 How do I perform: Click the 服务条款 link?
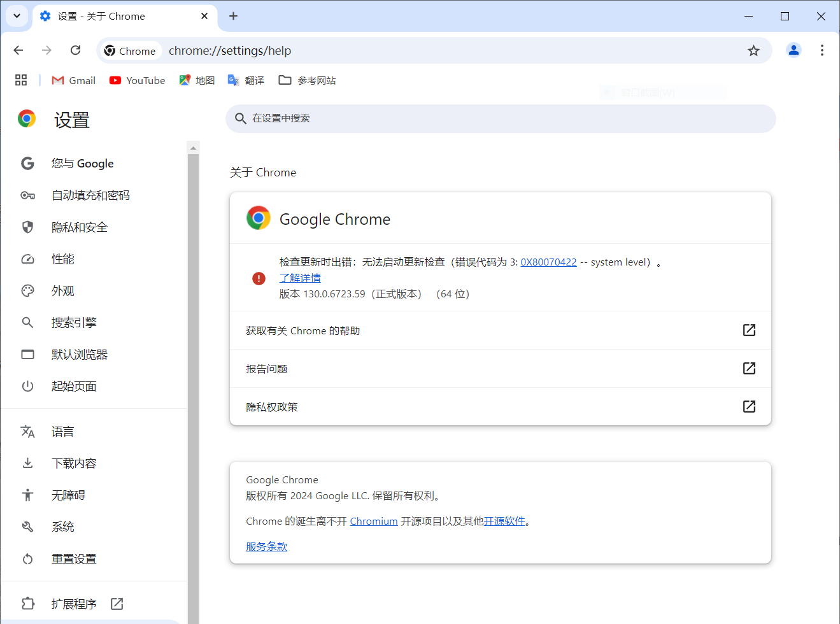[x=266, y=547]
